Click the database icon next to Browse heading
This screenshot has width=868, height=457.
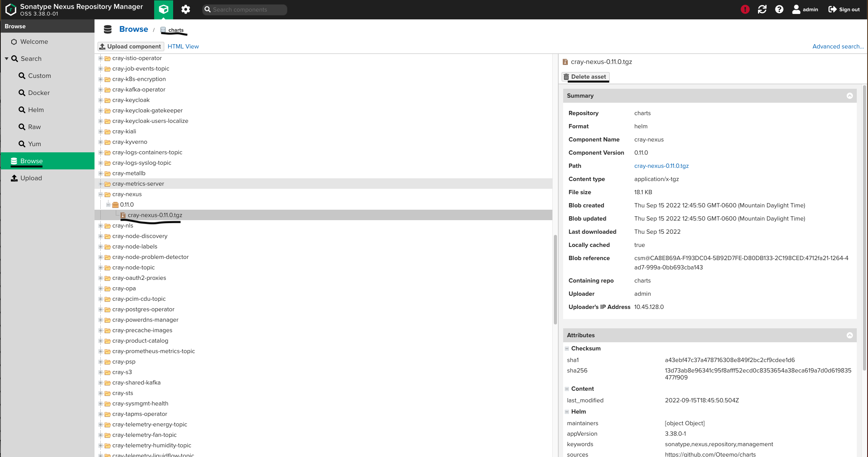(108, 29)
